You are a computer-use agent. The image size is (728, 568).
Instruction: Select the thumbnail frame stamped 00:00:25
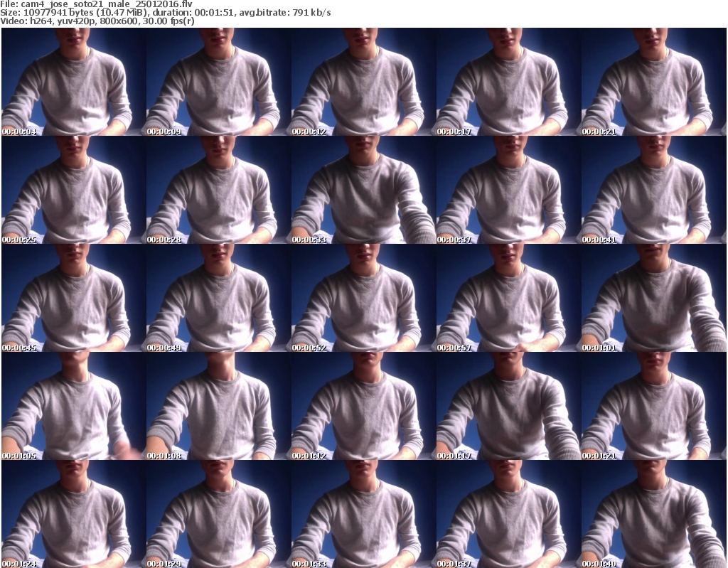click(x=74, y=190)
